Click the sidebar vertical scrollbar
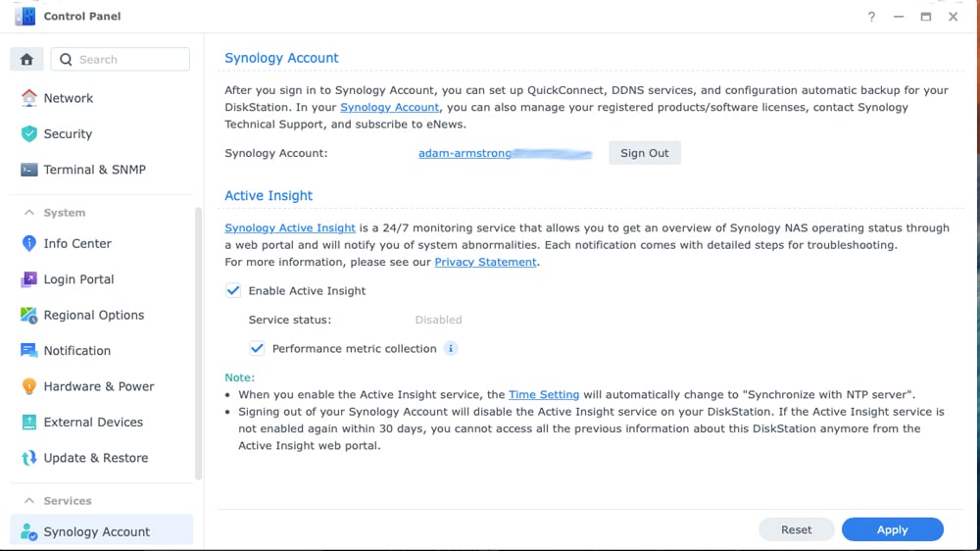This screenshot has width=980, height=551. (199, 343)
